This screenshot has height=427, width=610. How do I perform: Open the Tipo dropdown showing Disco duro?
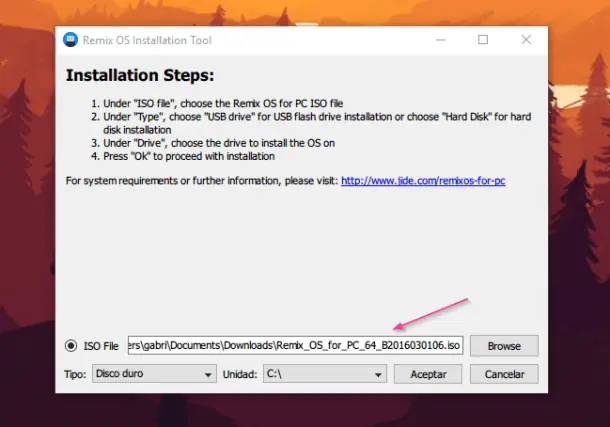coord(154,374)
